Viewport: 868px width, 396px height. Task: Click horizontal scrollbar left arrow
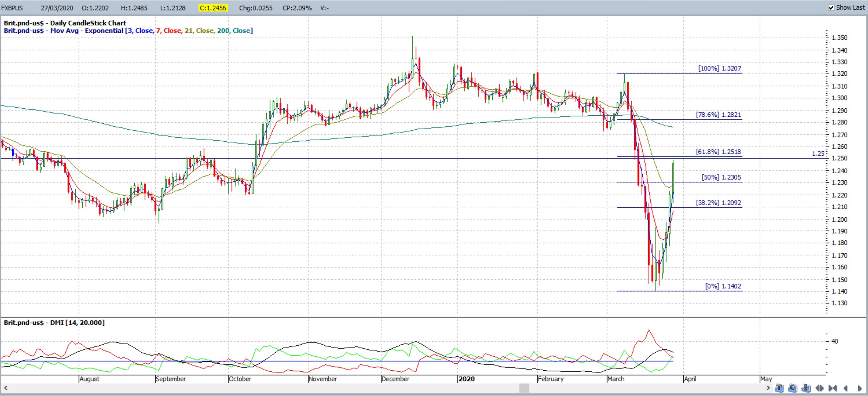click(6, 388)
